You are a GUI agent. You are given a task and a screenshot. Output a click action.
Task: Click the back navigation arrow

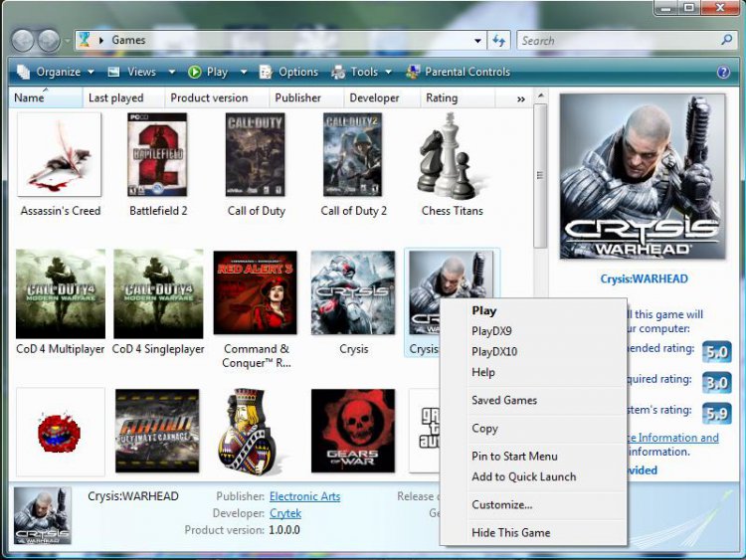point(22,41)
